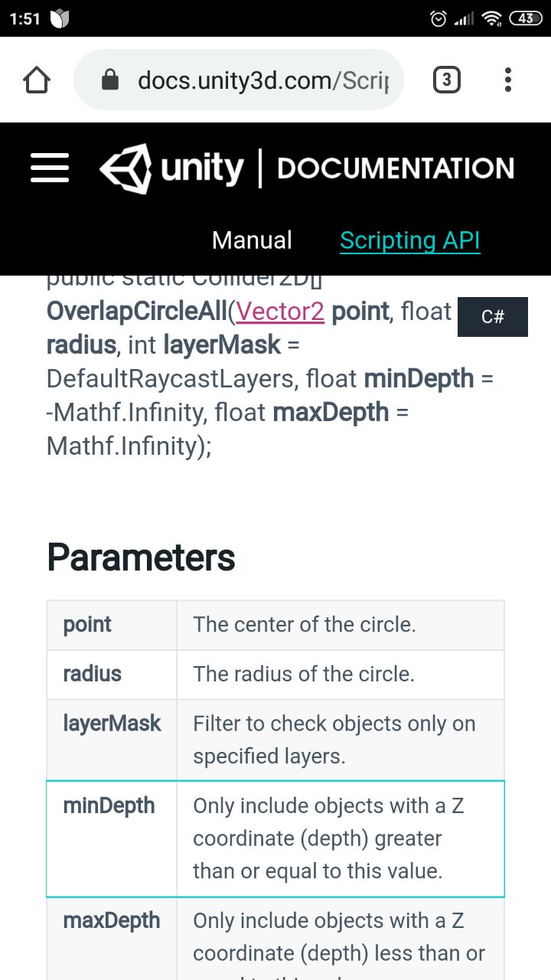Tap the browser home icon

(x=37, y=80)
